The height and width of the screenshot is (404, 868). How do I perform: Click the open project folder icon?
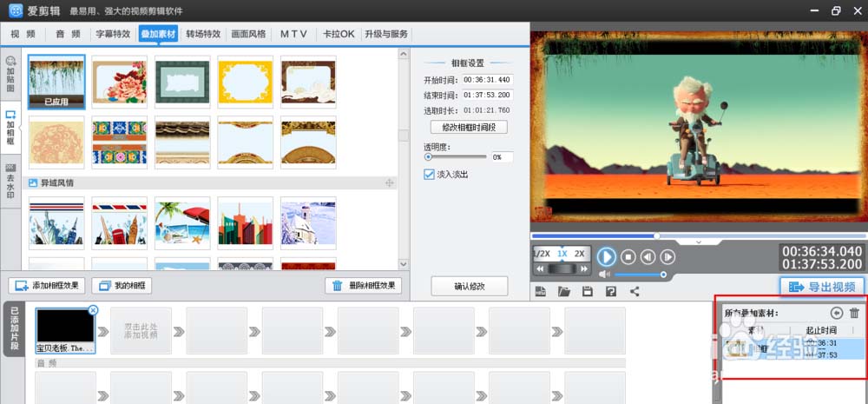coord(564,292)
